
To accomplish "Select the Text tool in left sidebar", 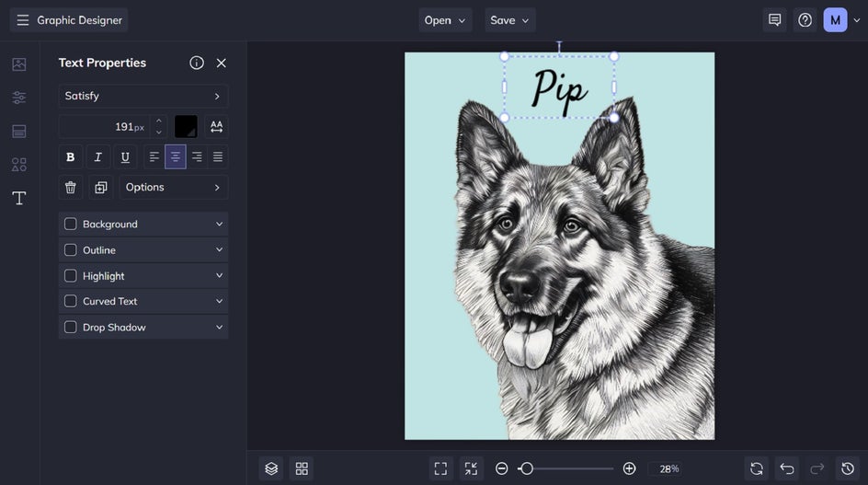I will coord(18,198).
